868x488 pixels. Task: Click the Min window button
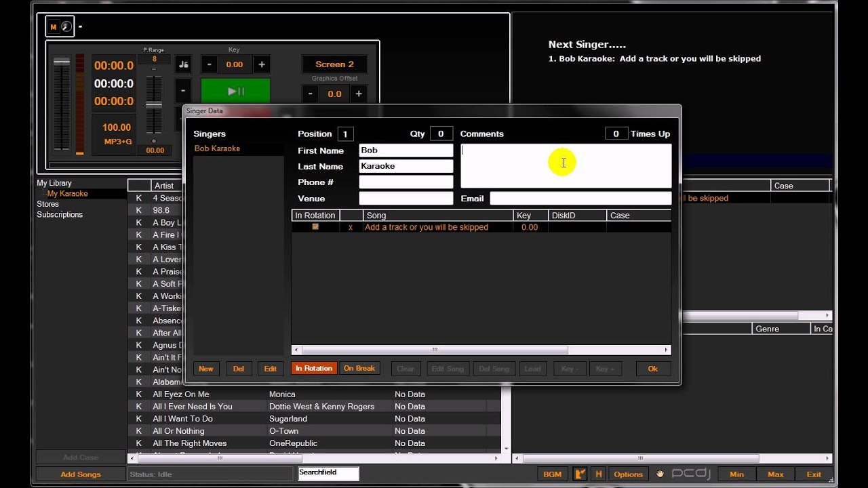(736, 474)
